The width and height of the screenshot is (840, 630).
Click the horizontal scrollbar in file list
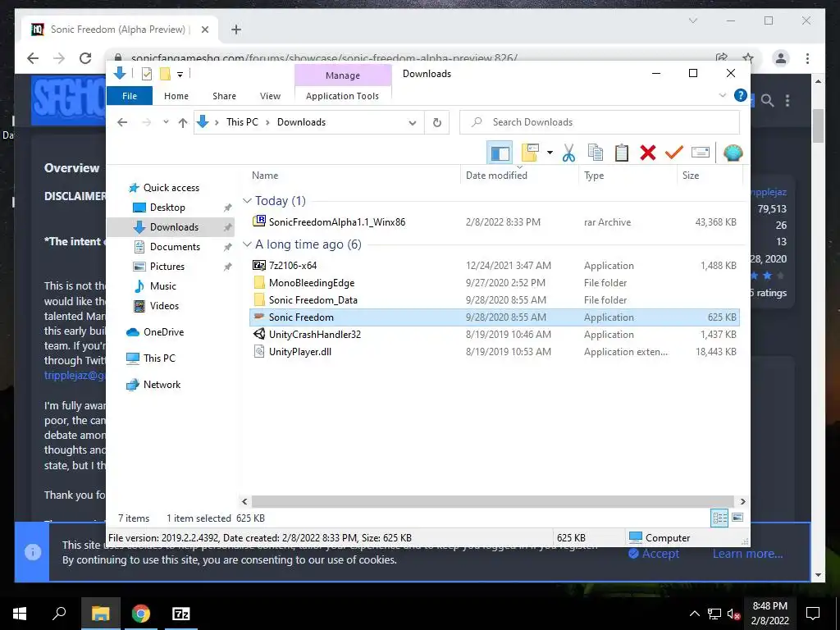coord(493,501)
